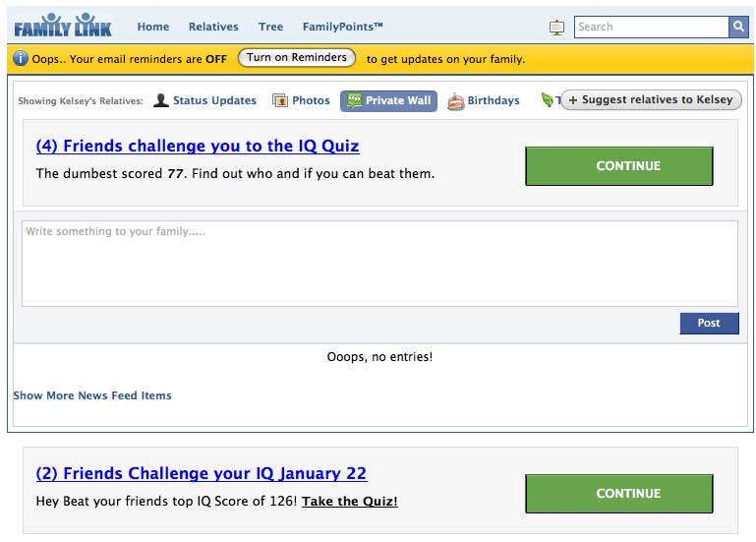Click the Photos picture icon
756x542 pixels.
(x=279, y=100)
